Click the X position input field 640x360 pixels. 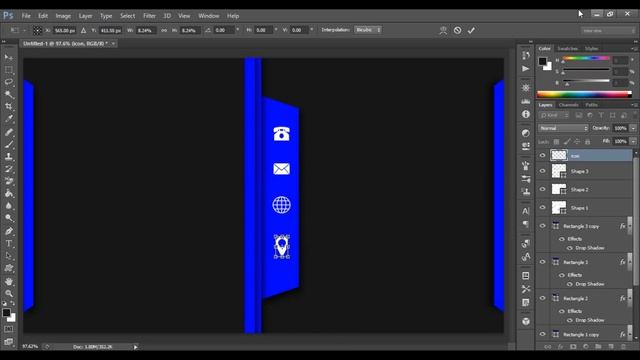click(x=65, y=30)
